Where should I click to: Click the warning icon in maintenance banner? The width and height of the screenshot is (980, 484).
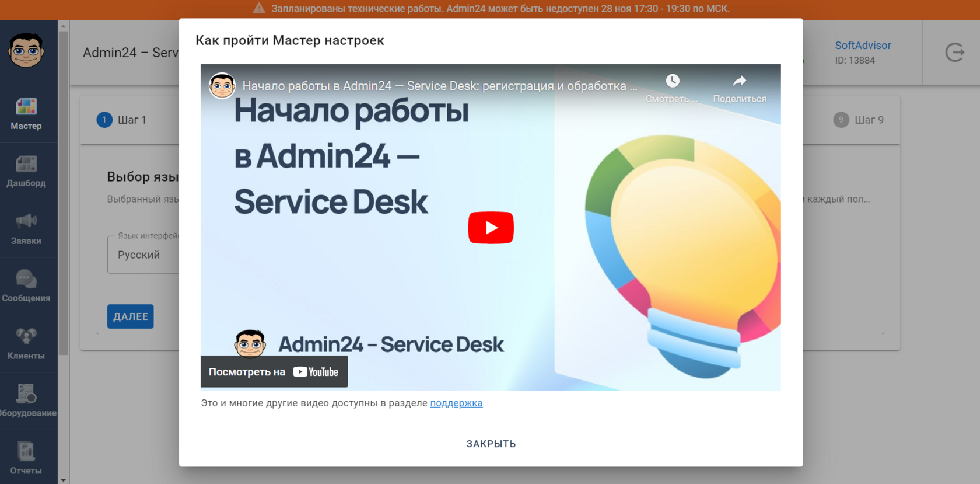tap(259, 8)
